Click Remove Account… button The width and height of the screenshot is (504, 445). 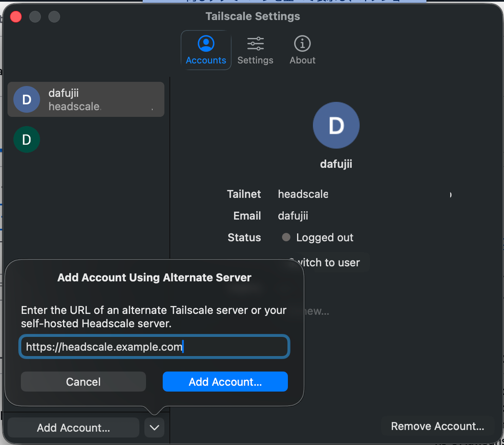(x=438, y=426)
